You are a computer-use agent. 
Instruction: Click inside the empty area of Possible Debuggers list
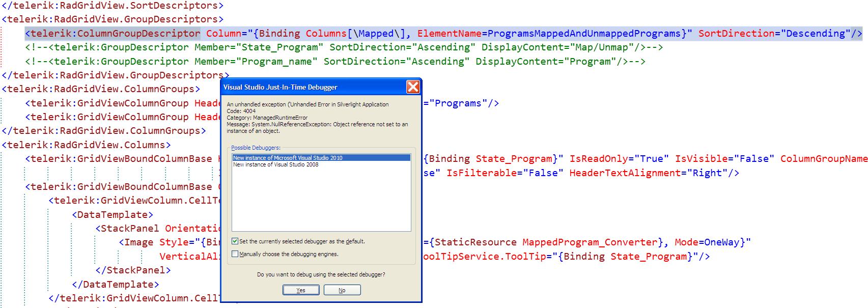[321, 200]
